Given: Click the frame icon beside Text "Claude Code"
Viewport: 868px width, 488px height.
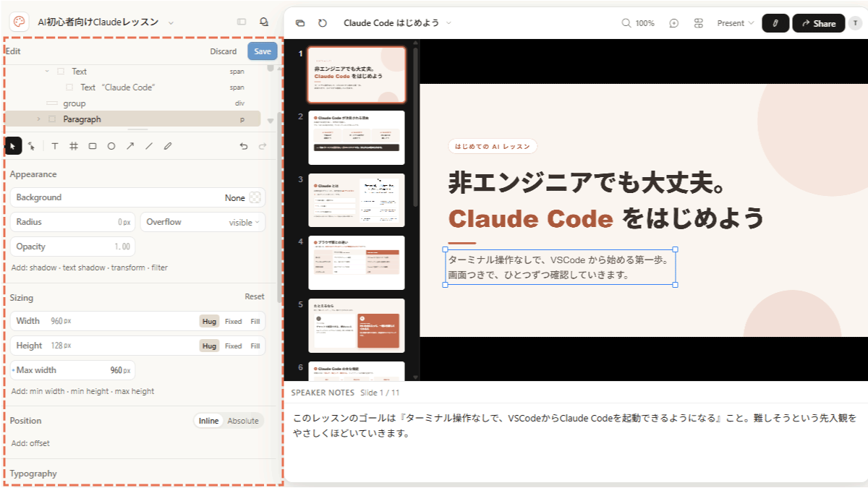Looking at the screenshot, I should (69, 87).
